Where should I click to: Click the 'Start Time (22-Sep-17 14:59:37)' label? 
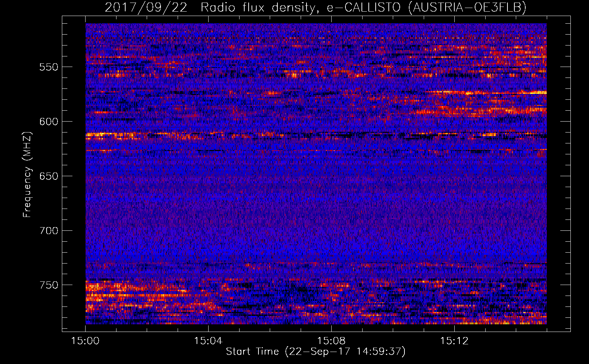[x=316, y=352]
